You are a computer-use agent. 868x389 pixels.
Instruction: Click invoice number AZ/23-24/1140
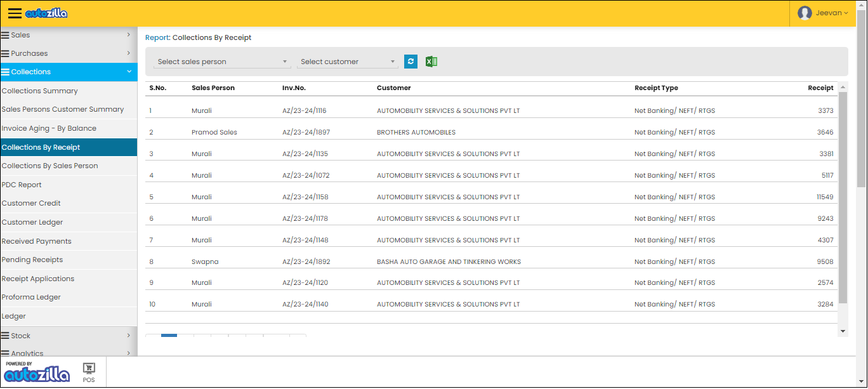point(305,305)
